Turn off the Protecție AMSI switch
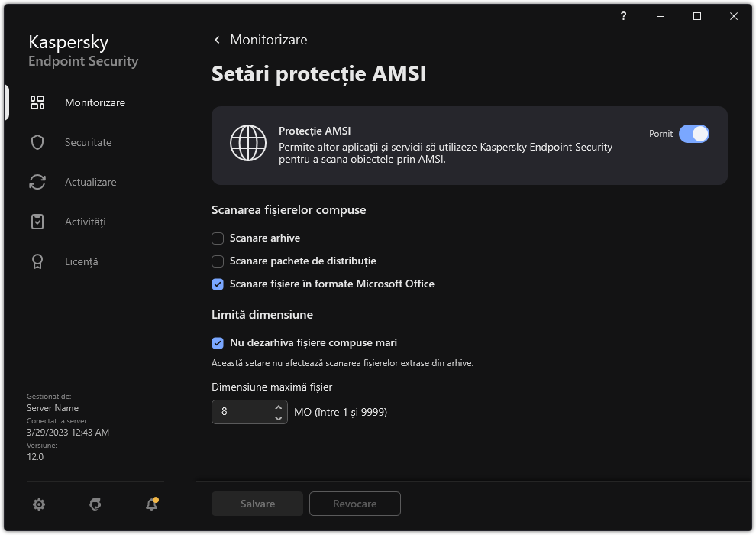The width and height of the screenshot is (756, 535). click(x=693, y=134)
